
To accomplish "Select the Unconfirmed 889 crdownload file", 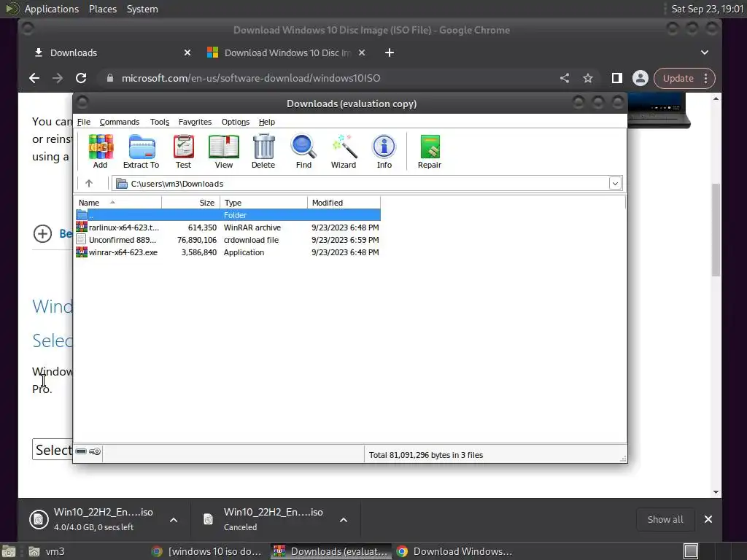I will tap(228, 240).
